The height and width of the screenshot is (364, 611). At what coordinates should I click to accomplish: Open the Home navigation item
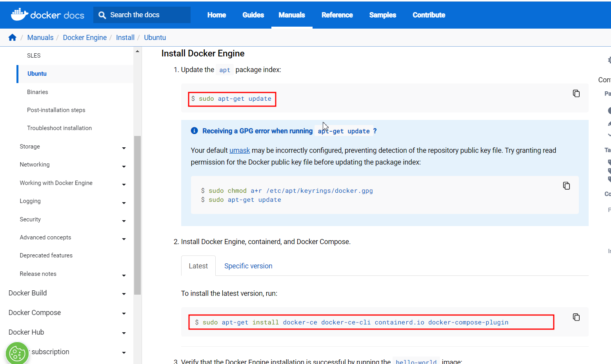(216, 15)
